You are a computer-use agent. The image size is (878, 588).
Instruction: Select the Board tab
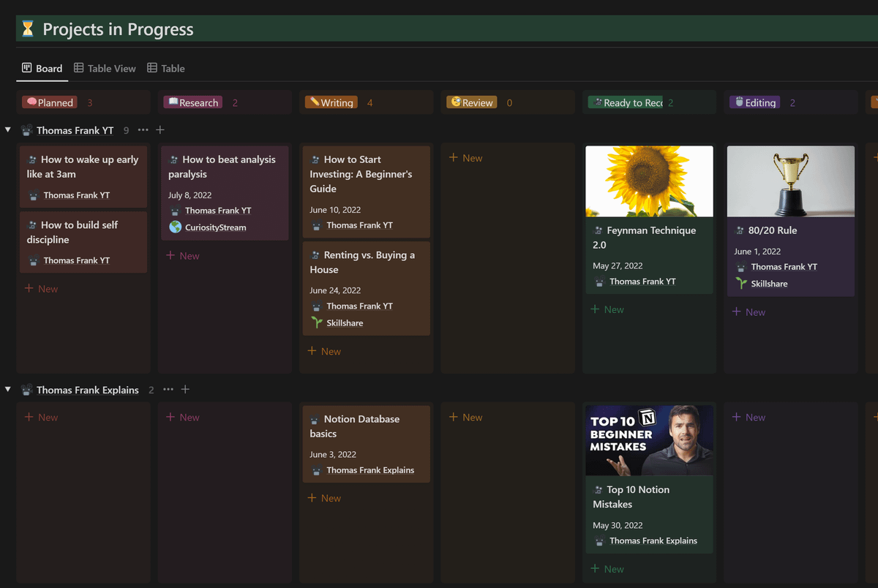pos(42,68)
